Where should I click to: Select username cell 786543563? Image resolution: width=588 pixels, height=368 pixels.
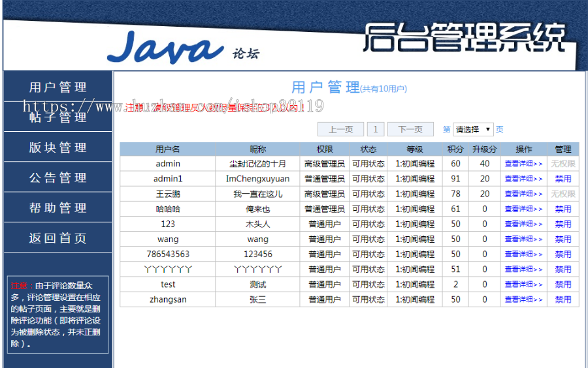pos(168,254)
